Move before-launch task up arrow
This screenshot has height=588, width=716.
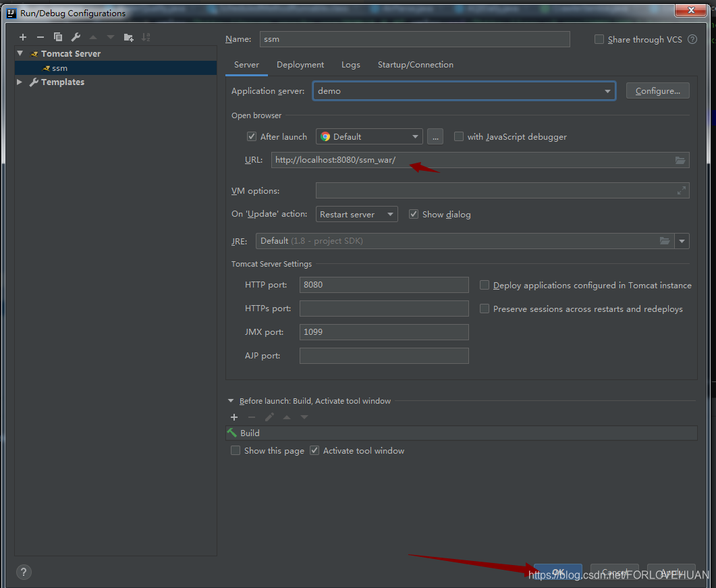287,418
